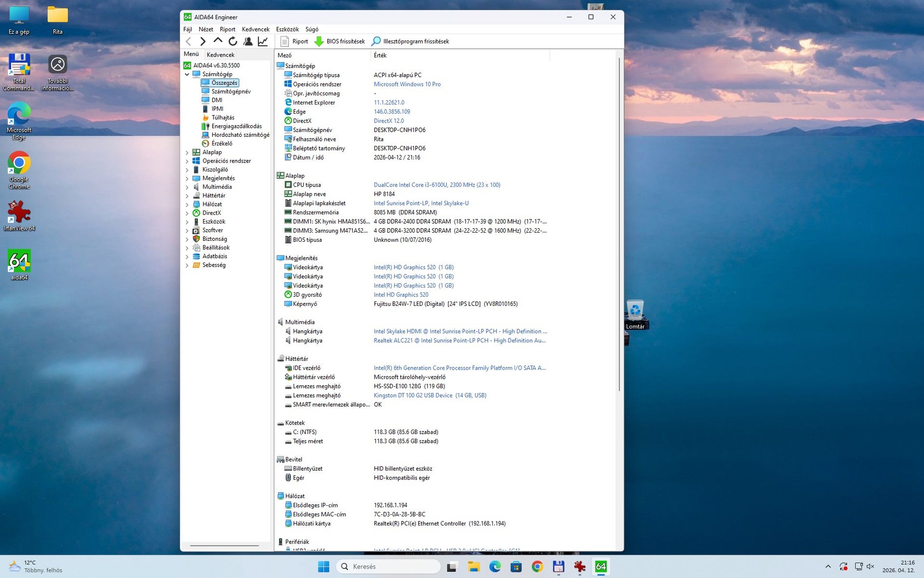Expand the DirectX tree node
Screen dimensions: 924x578
pos(187,213)
